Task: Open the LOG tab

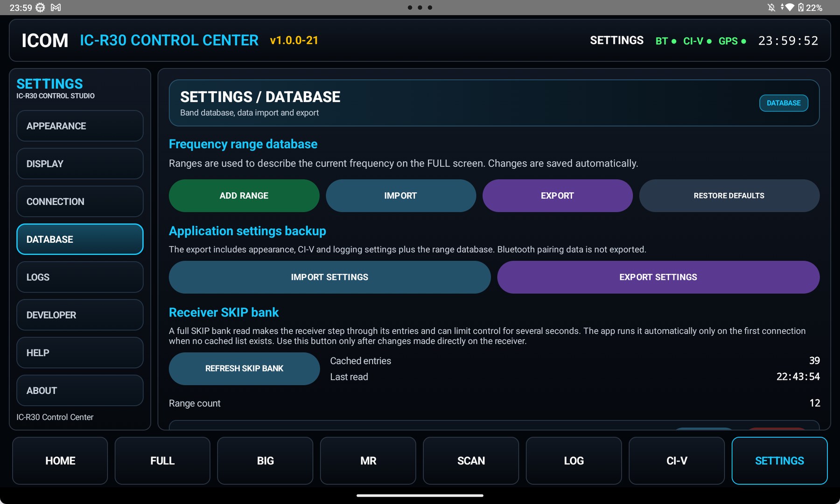Action: point(574,461)
